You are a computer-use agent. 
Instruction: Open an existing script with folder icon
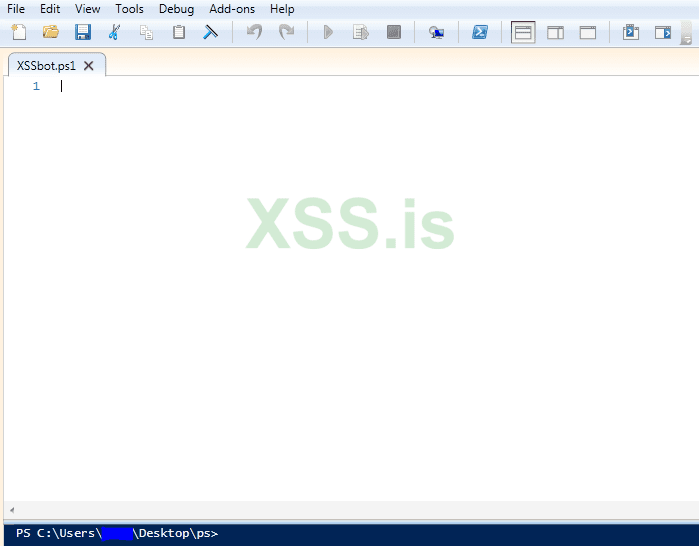51,32
